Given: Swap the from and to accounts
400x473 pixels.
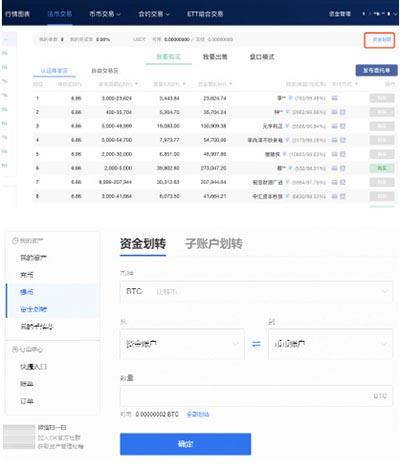Looking at the screenshot, I should 256,344.
